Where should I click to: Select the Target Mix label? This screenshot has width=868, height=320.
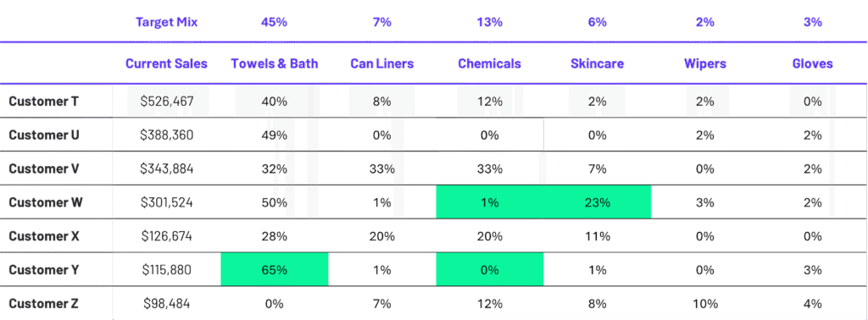[167, 22]
